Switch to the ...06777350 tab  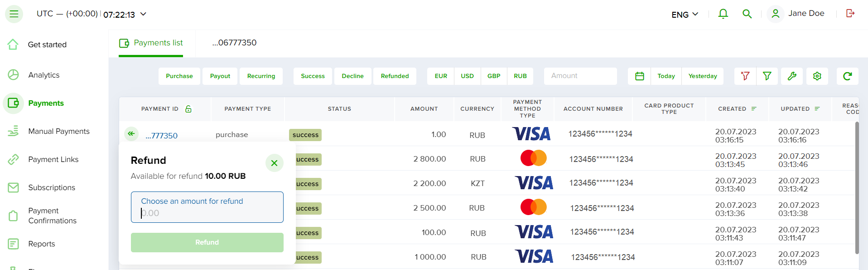pyautogui.click(x=234, y=43)
